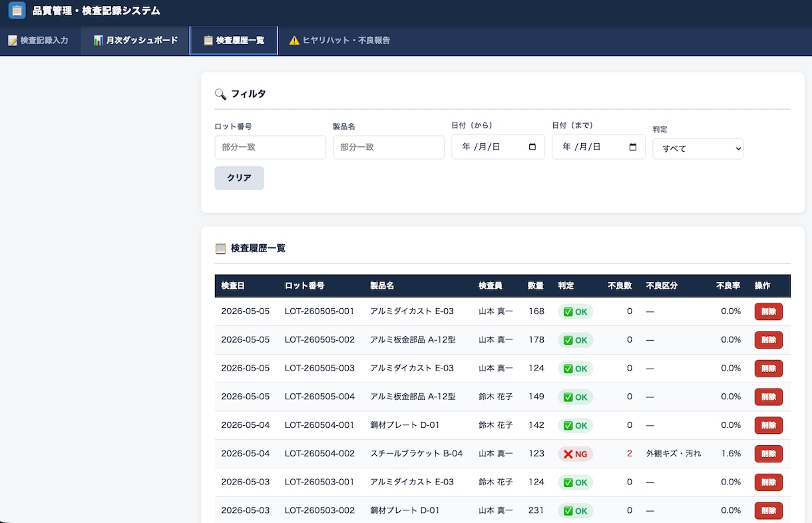Go to ヒヤリハット・不良報告 tab
Image resolution: width=812 pixels, height=523 pixels.
[x=339, y=41]
